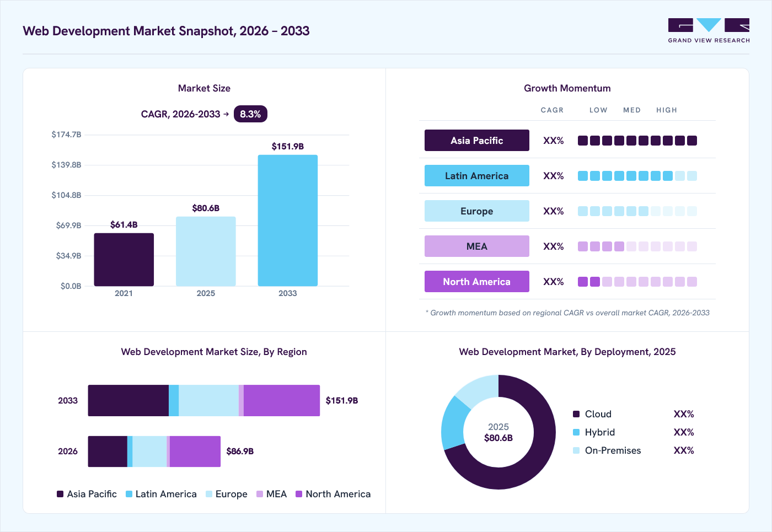Click Asia Pacific segment in 2026 bar

(x=108, y=452)
